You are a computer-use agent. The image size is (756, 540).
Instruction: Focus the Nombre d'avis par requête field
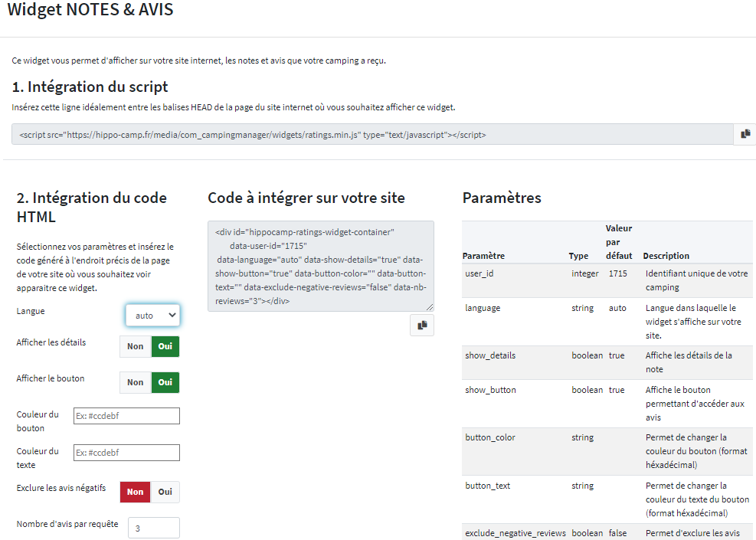click(153, 528)
